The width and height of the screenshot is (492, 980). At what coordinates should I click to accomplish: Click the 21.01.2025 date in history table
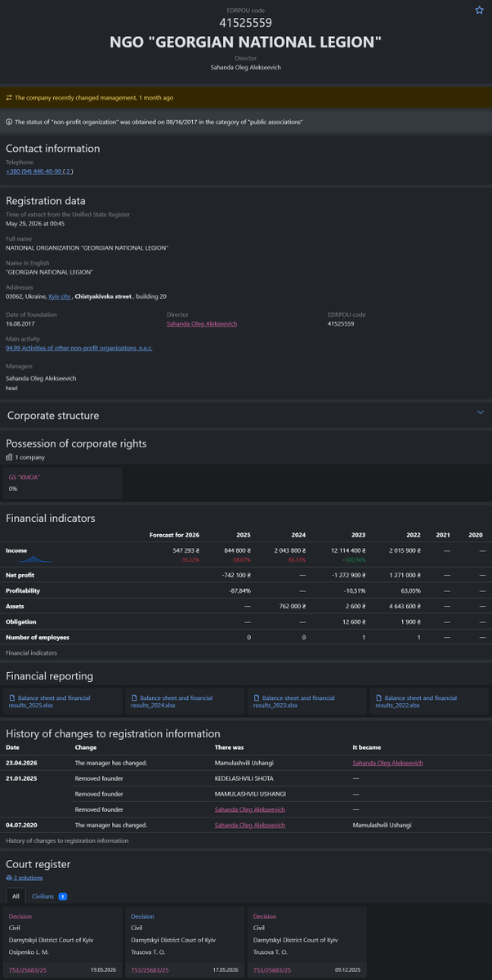click(x=20, y=778)
